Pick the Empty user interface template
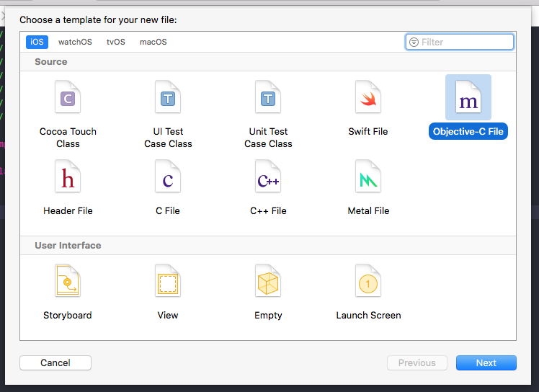The width and height of the screenshot is (539, 392). 268,281
